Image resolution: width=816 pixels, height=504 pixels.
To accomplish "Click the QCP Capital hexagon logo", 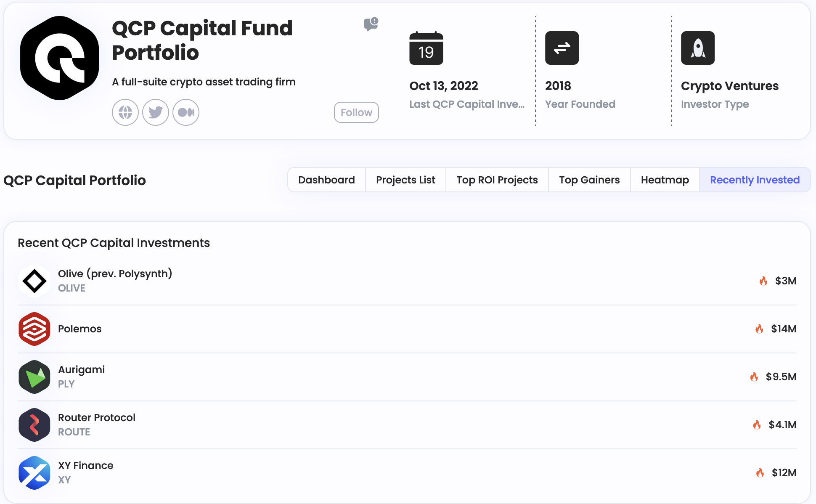I will click(x=60, y=58).
